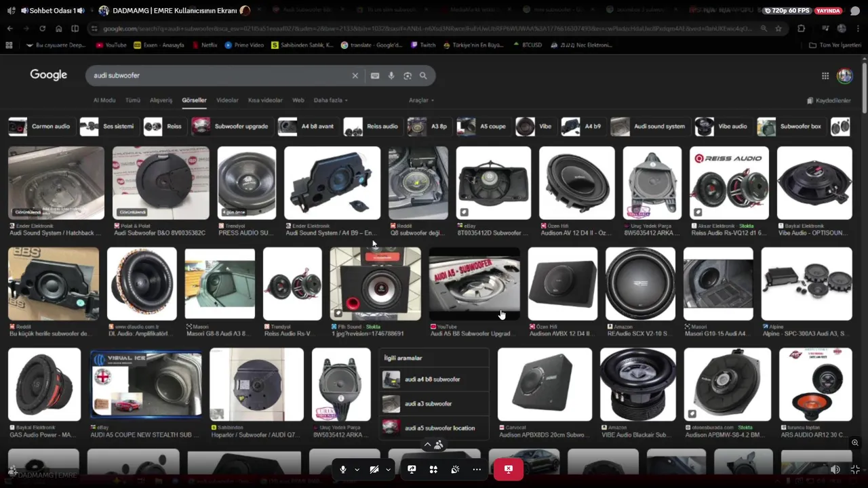Screen dimensions: 868x488
Task: Stop watching the stream with red button
Action: [x=508, y=469]
